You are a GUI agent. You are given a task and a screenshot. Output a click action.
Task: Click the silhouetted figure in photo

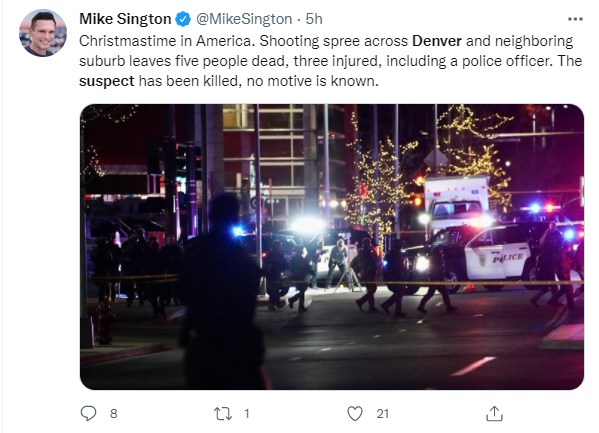(x=222, y=290)
